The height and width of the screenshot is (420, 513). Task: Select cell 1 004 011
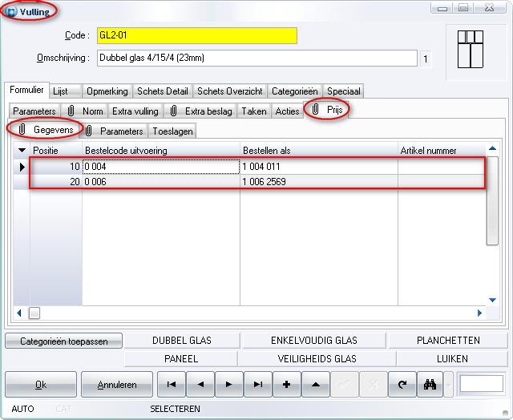pyautogui.click(x=319, y=167)
